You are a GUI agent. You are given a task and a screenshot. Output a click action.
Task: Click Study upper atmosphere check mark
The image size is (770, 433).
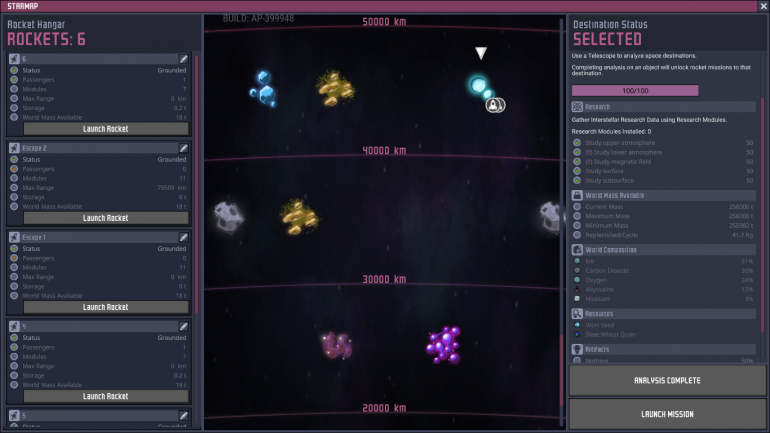pyautogui.click(x=577, y=143)
